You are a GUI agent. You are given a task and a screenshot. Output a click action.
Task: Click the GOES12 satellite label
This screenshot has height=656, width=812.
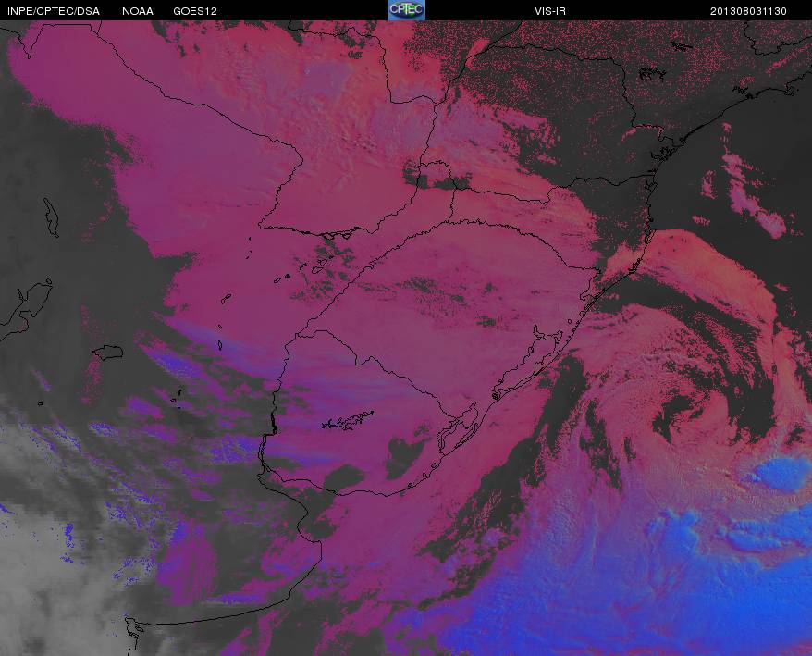tap(195, 11)
